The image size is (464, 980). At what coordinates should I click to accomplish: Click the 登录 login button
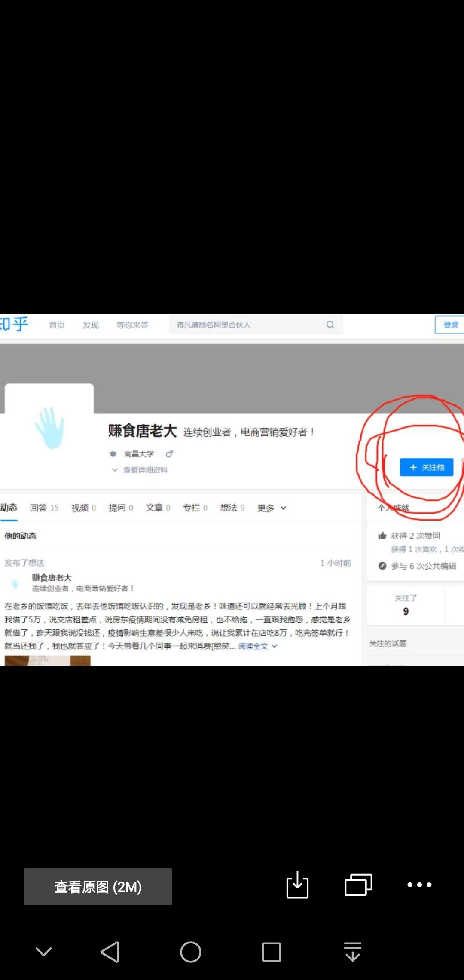pos(450,325)
